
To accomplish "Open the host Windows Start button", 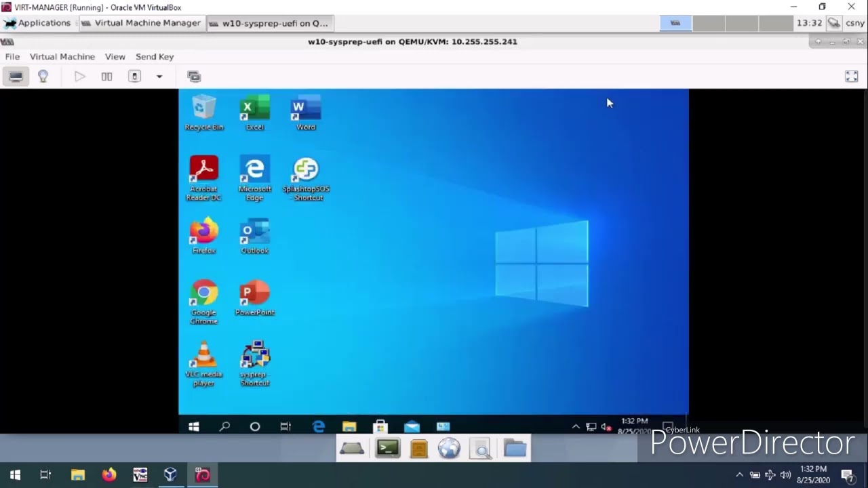I will pyautogui.click(x=15, y=474).
